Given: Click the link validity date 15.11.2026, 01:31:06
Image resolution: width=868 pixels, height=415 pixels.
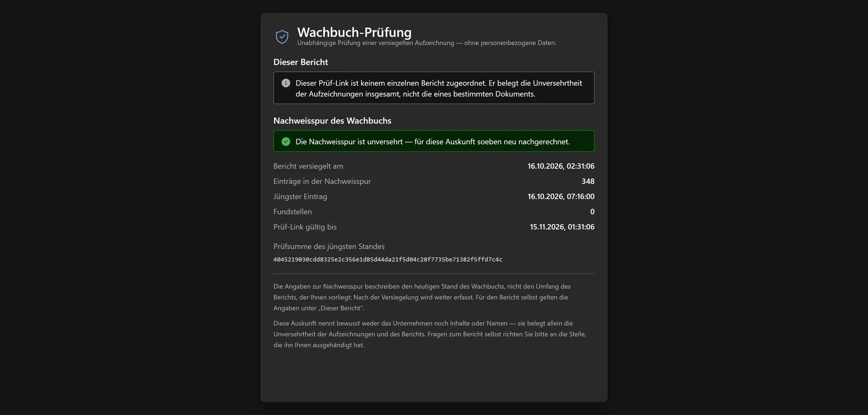Looking at the screenshot, I should pos(562,227).
